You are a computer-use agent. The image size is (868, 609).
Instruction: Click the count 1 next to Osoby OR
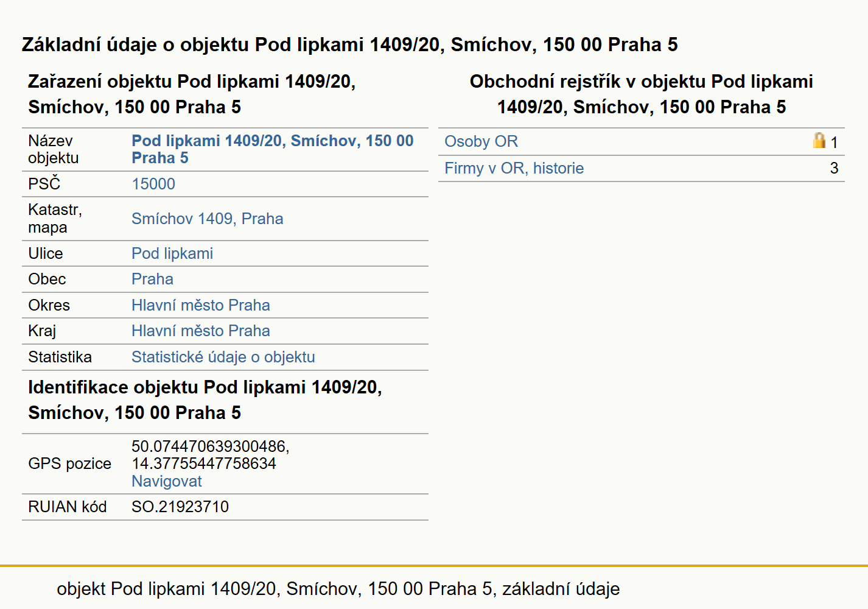pos(834,143)
